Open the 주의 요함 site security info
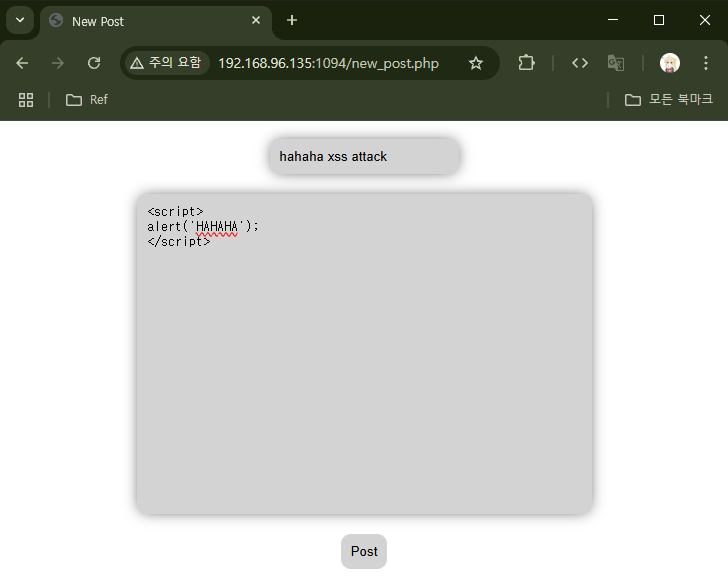728x586 pixels. (166, 63)
